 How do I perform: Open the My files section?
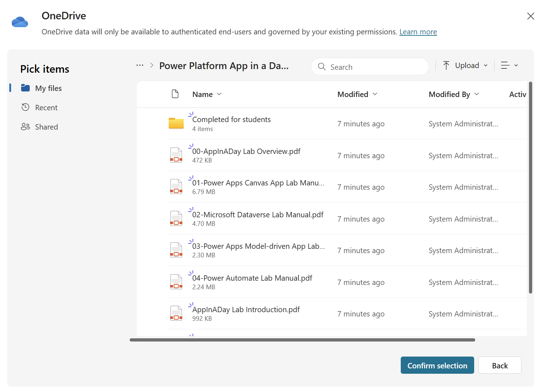[48, 88]
